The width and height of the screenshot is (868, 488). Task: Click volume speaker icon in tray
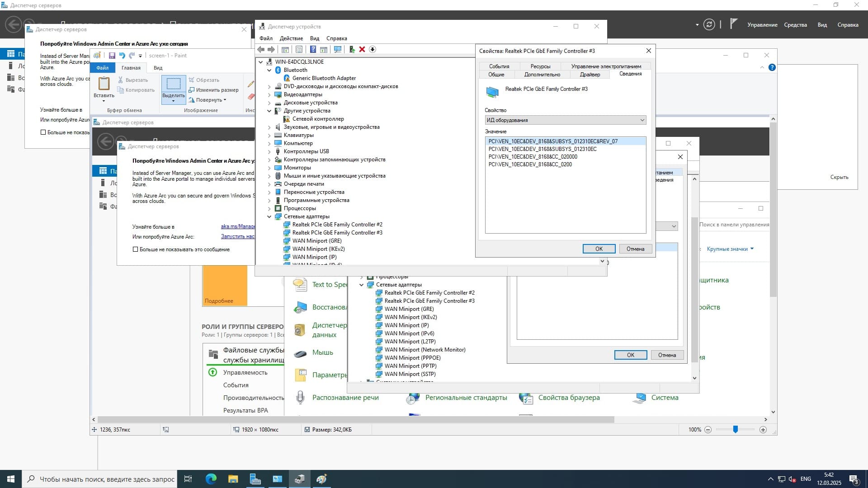(x=792, y=479)
